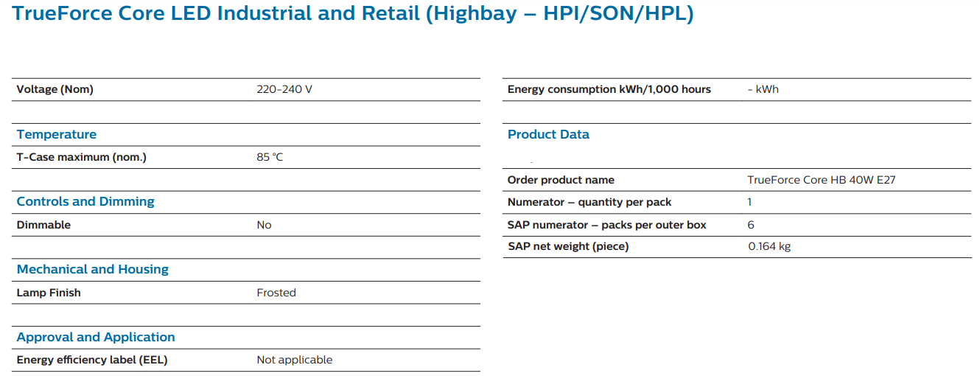Click the Mechanical and Housing heading
Image resolution: width=980 pixels, height=376 pixels.
pyautogui.click(x=93, y=269)
